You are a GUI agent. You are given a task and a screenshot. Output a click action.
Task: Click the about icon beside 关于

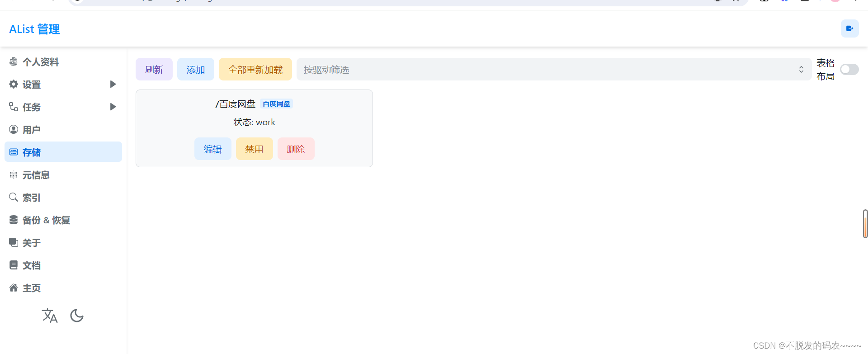14,243
